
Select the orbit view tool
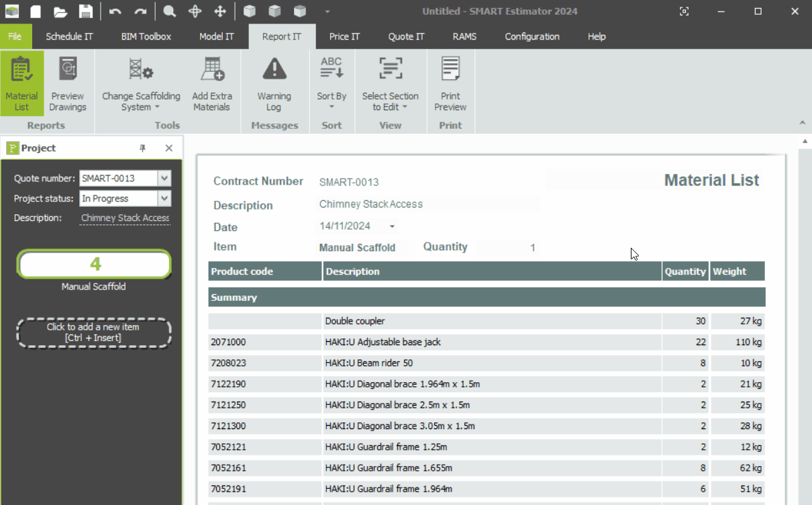pyautogui.click(x=195, y=11)
